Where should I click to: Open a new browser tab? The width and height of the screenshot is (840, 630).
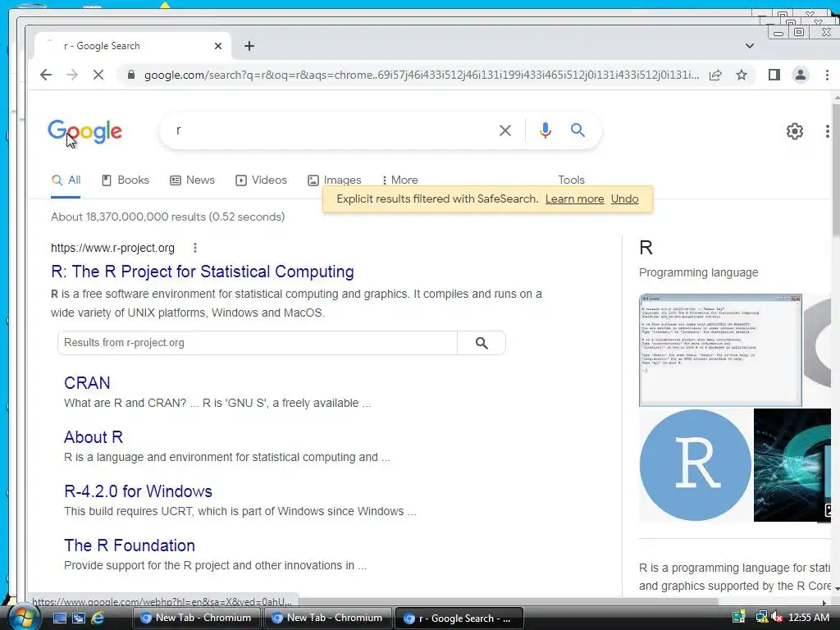(x=249, y=46)
